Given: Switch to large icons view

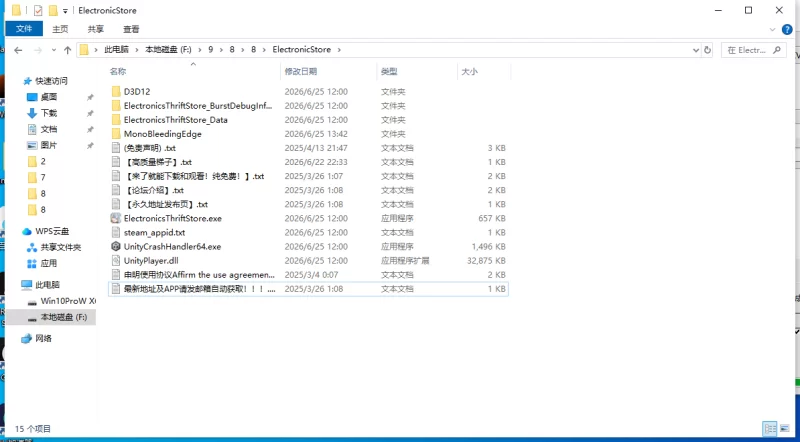Looking at the screenshot, I should pyautogui.click(x=784, y=429).
